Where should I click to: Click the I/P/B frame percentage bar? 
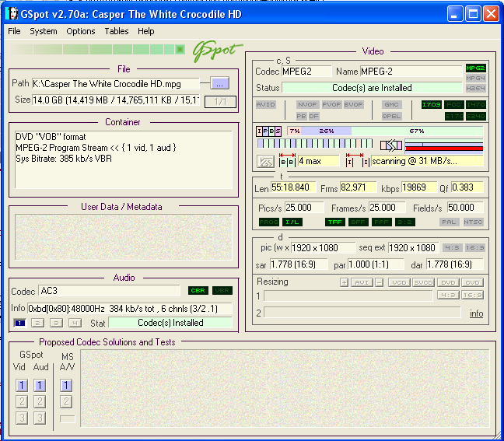(x=385, y=131)
